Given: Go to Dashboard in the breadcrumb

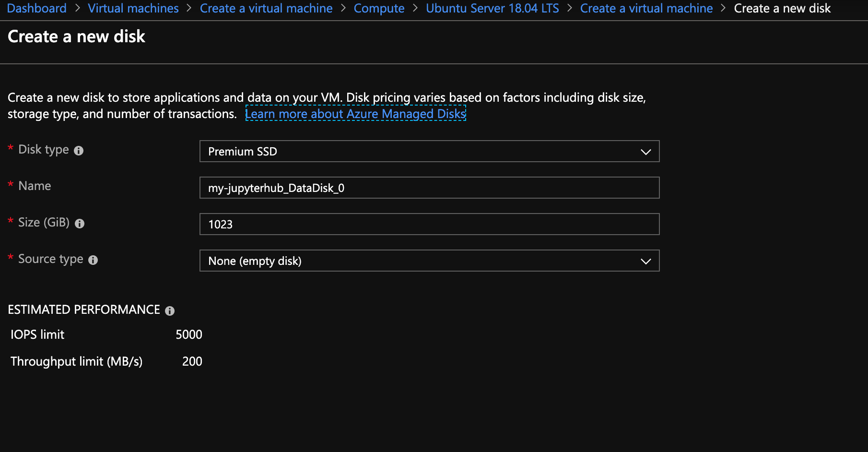Looking at the screenshot, I should pos(37,8).
